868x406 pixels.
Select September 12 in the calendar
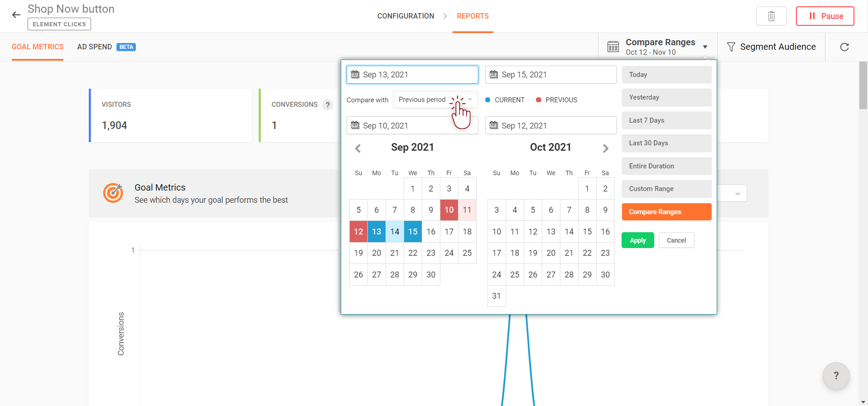tap(358, 232)
